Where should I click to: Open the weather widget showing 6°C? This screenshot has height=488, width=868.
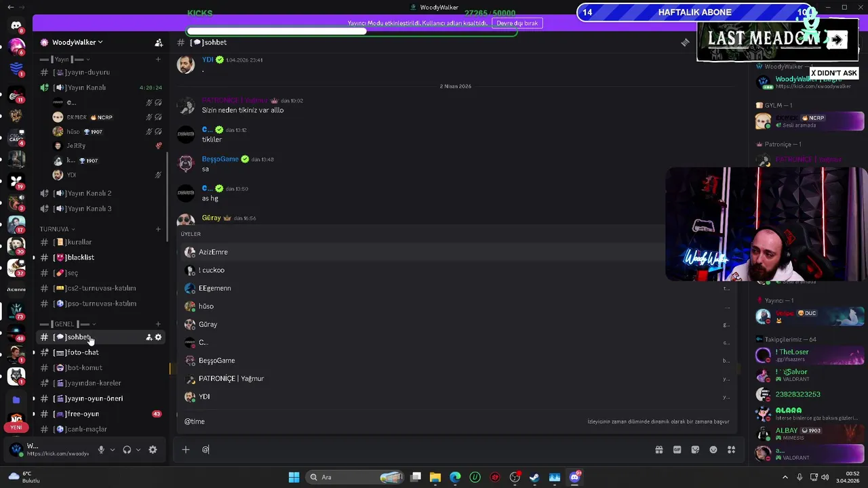click(24, 477)
